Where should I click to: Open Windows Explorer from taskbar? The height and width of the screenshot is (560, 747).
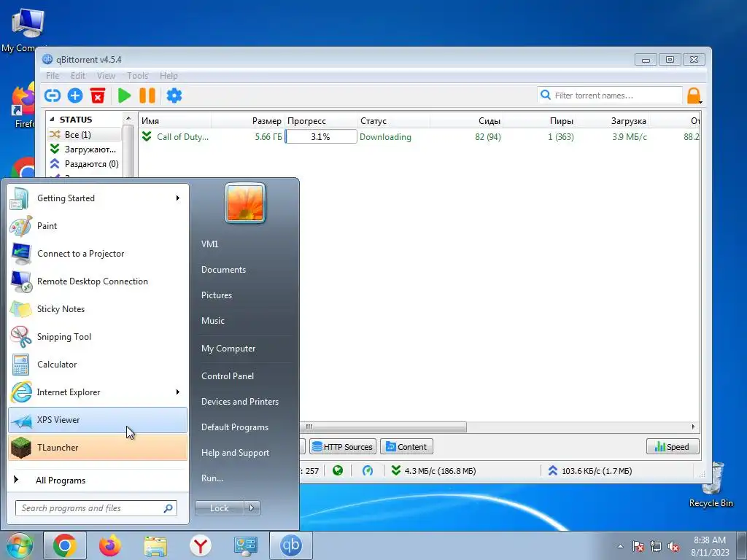[x=155, y=545]
